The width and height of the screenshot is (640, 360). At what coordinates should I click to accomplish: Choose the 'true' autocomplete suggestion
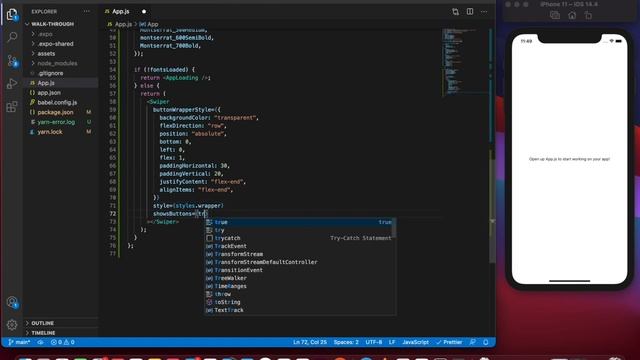(x=300, y=222)
